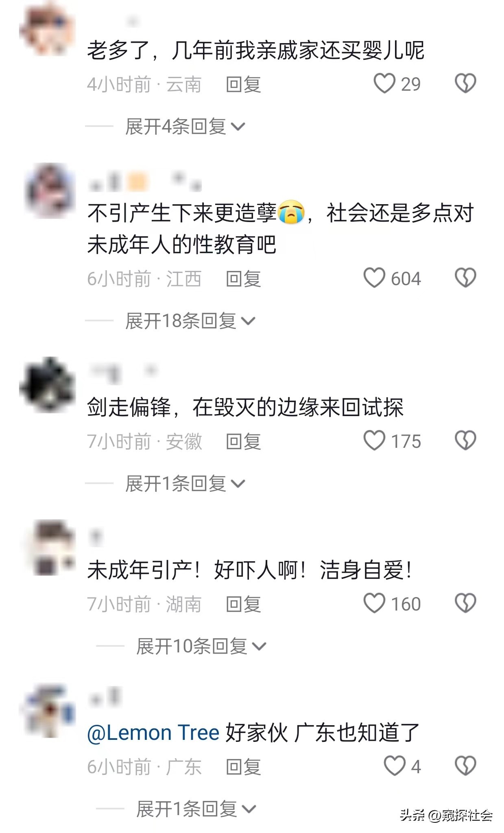
Task: Like the Hunan comment with 160 likes
Action: pyautogui.click(x=374, y=604)
